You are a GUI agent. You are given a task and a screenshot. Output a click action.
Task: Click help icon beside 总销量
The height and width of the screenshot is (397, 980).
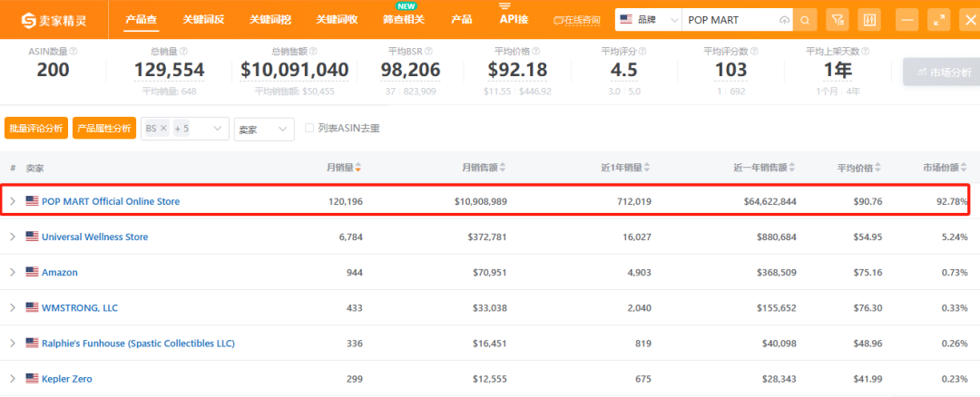[183, 51]
